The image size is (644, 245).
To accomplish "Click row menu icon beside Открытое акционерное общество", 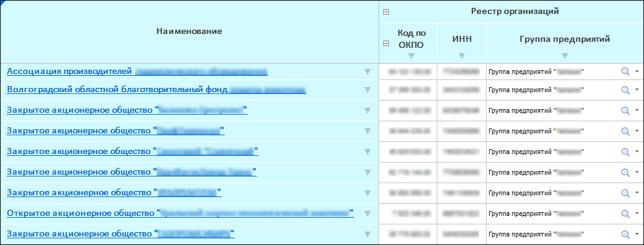I will click(367, 213).
